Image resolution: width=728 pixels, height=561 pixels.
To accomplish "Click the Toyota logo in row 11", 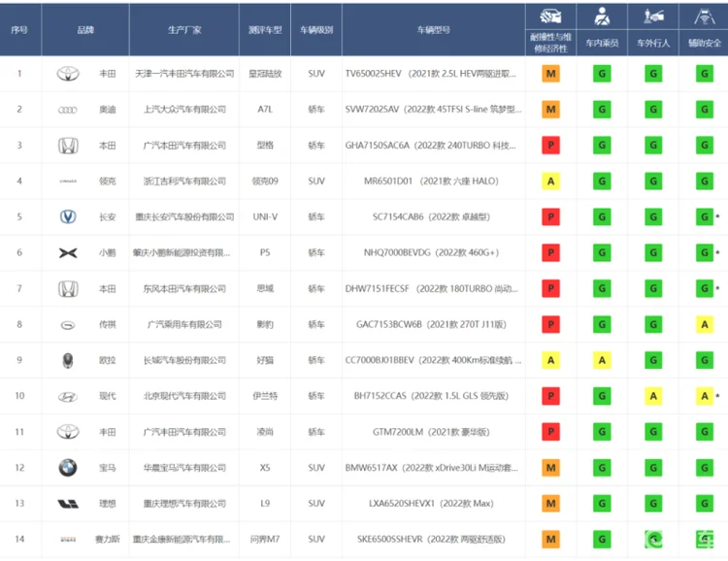I will point(68,432).
